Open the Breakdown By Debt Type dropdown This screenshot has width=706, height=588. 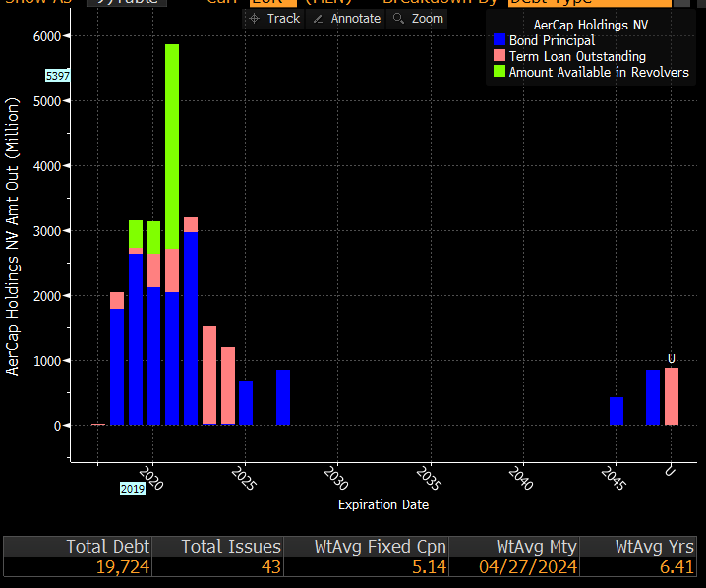[590, 3]
